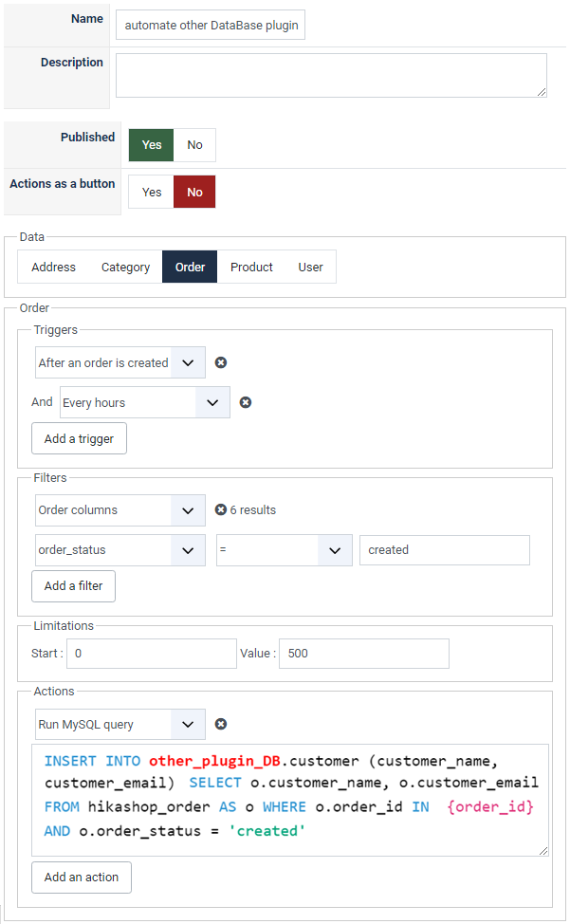Delete the 'Every hours' trigger
Screen dimensions: 570x924
[246, 402]
